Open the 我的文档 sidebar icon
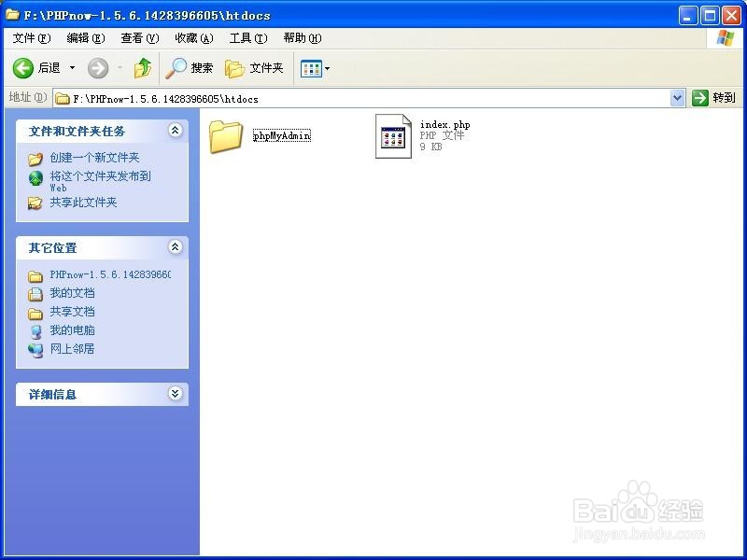This screenshot has height=560, width=747. 74,292
